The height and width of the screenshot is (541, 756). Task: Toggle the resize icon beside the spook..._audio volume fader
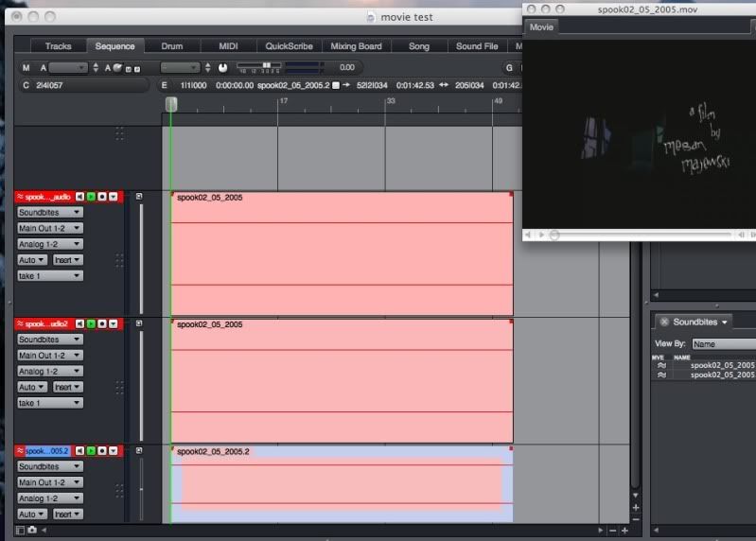coord(139,196)
